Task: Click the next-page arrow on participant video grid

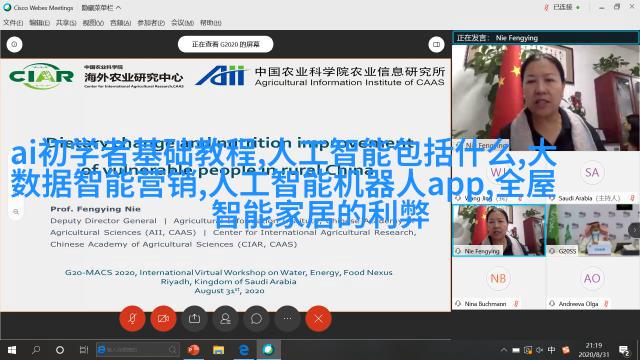Action: point(635,230)
